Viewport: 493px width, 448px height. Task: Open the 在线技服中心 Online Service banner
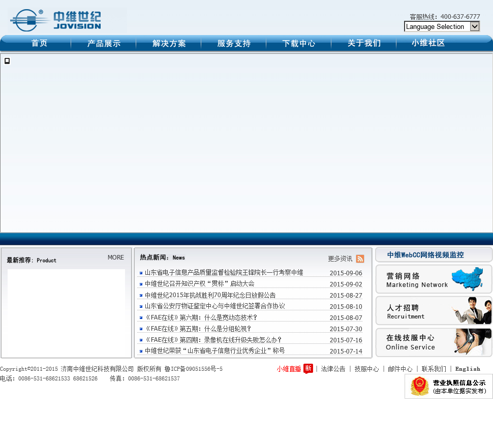[x=434, y=342]
